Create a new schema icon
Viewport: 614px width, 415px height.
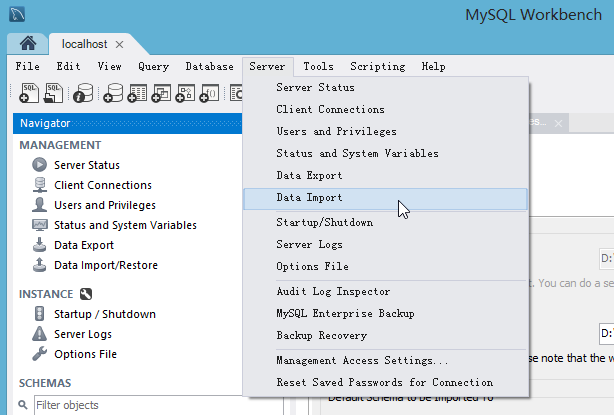click(x=113, y=93)
